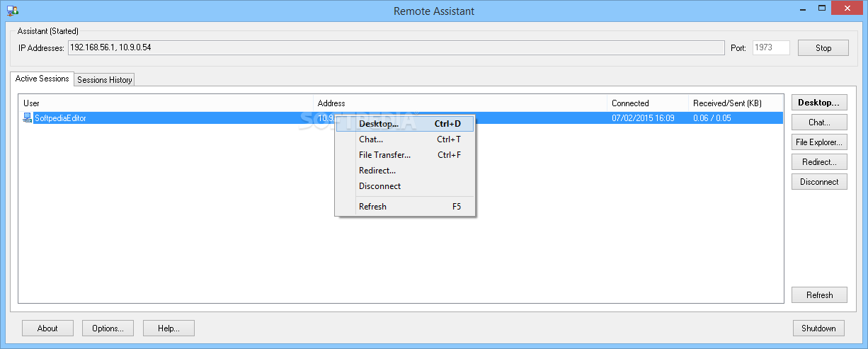Click the Shutdown button
This screenshot has width=868, height=349.
coord(818,328)
